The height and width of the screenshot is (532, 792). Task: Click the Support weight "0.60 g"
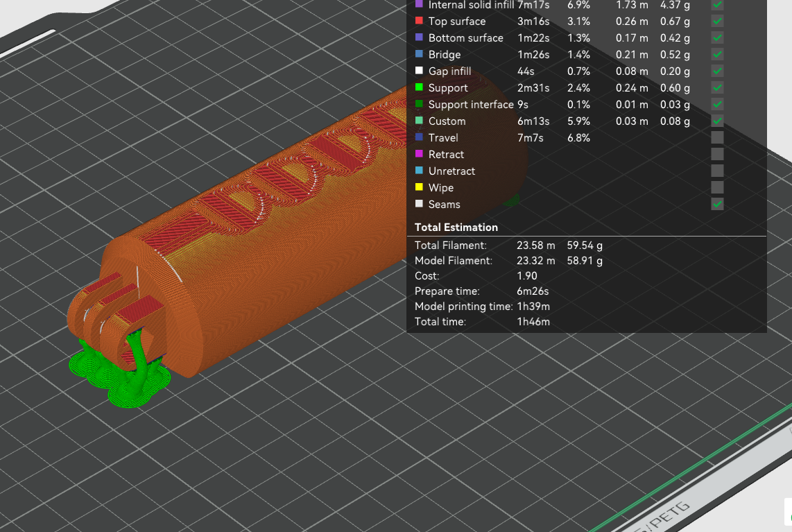click(x=675, y=88)
